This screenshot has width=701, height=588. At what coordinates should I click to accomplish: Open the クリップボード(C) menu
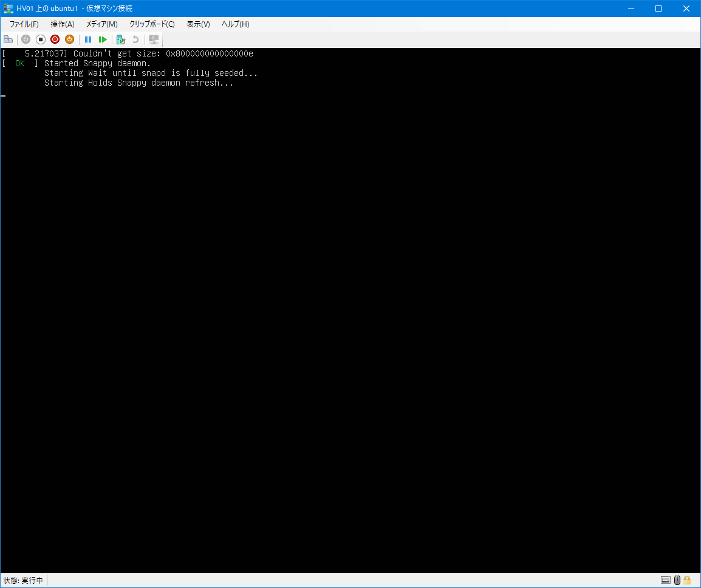(x=152, y=24)
